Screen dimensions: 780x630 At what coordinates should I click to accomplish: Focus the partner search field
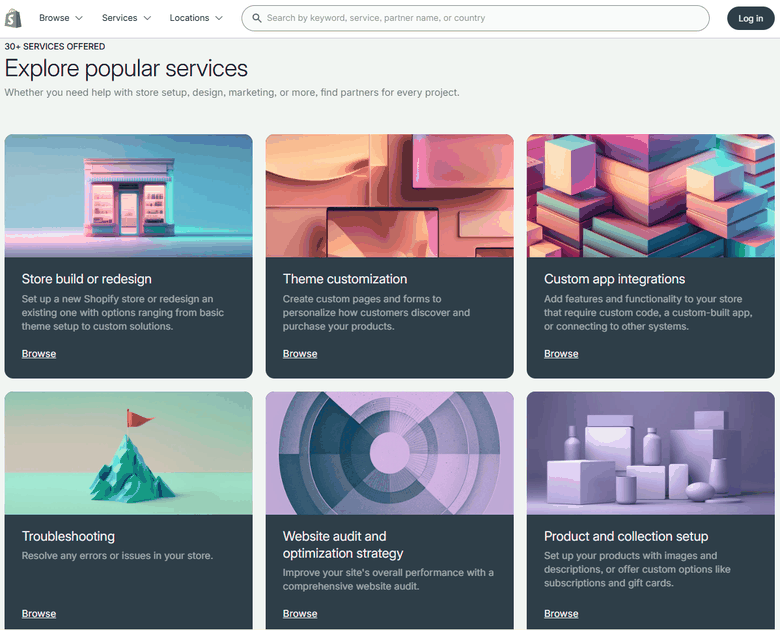coord(476,18)
